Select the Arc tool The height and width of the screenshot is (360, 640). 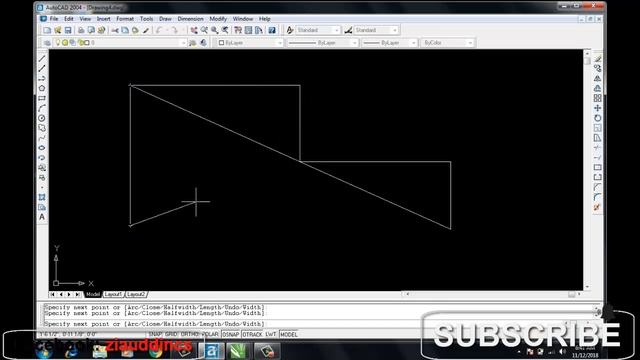click(42, 108)
